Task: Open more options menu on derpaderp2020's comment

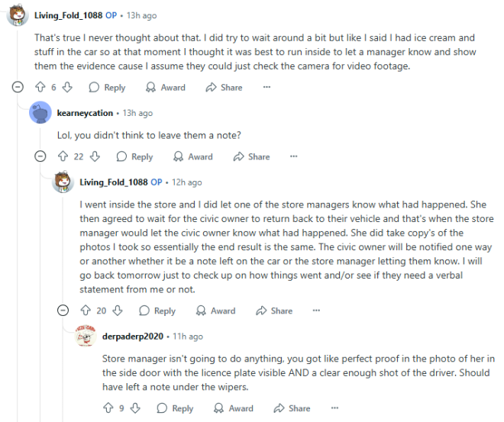Action: pos(334,408)
